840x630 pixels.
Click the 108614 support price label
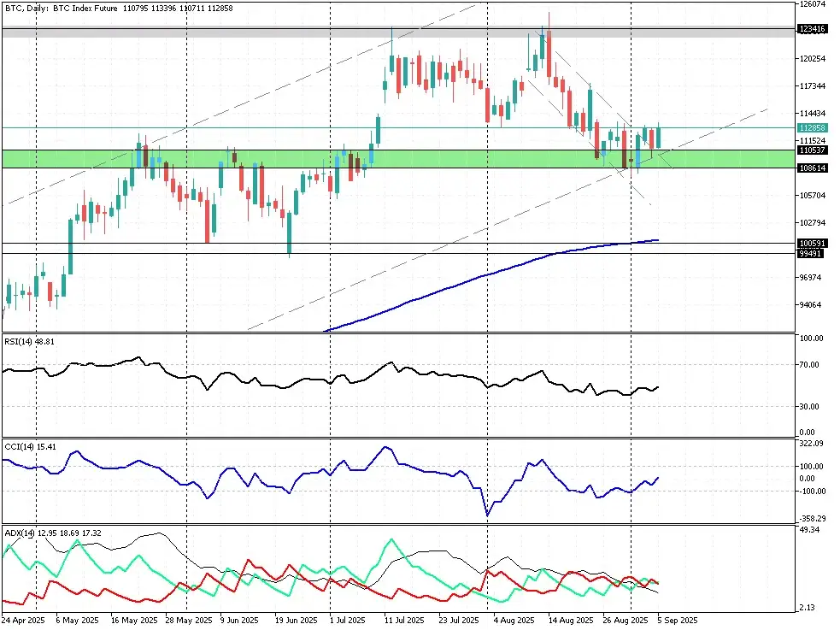[x=811, y=168]
